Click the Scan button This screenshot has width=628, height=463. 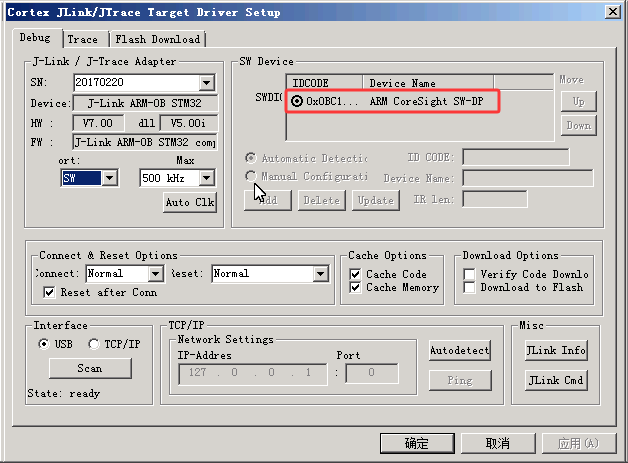click(x=90, y=368)
